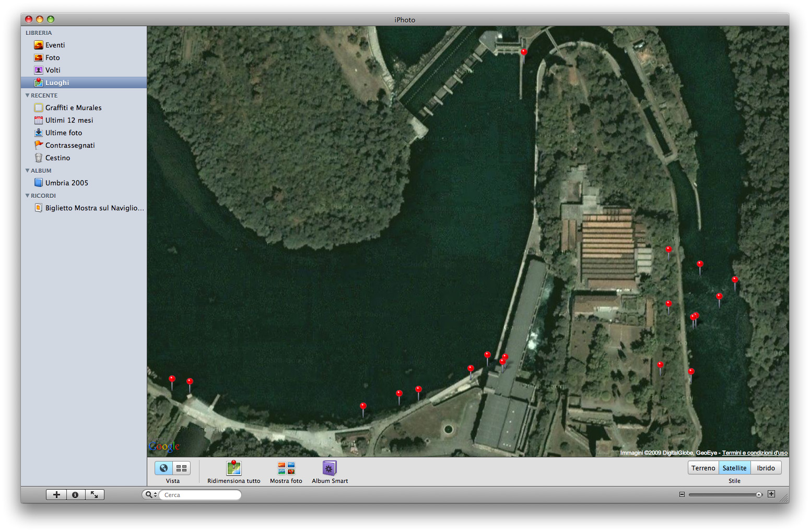
Task: Enter full screen with arrows button
Action: [94, 494]
